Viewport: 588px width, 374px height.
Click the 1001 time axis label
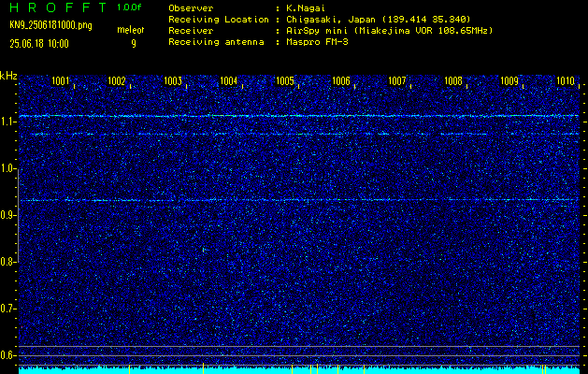click(61, 81)
